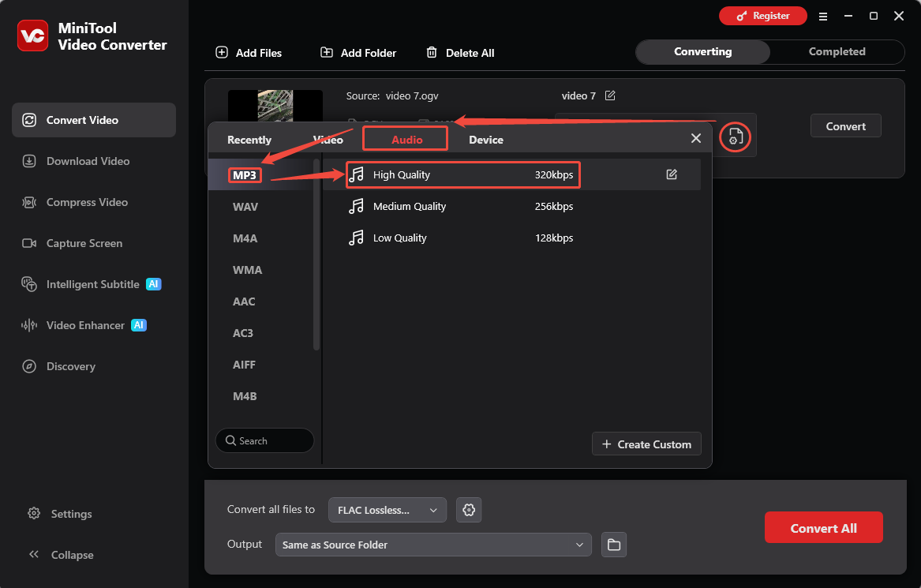Click the Medium Quality music note icon
Image resolution: width=921 pixels, height=588 pixels.
click(356, 206)
